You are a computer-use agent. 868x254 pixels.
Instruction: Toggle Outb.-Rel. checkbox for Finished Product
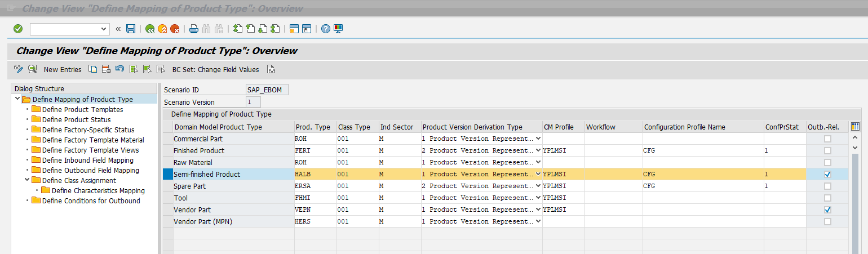(x=827, y=150)
